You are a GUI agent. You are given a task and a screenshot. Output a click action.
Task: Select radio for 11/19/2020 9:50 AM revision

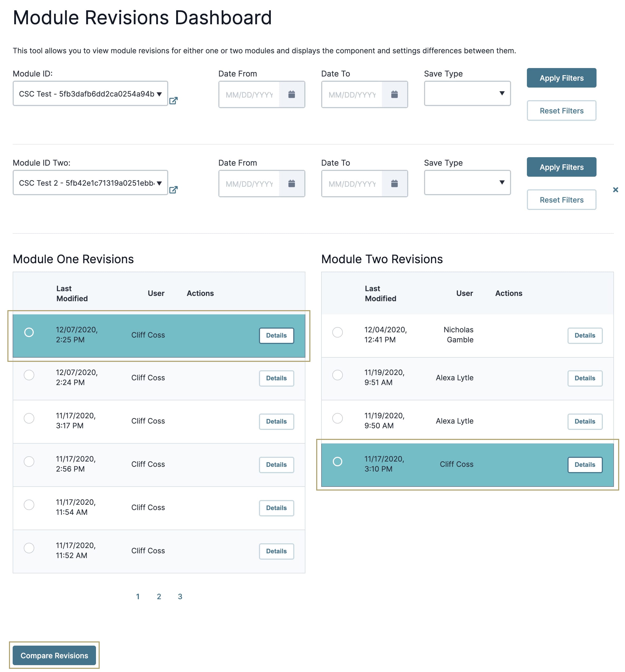(337, 418)
